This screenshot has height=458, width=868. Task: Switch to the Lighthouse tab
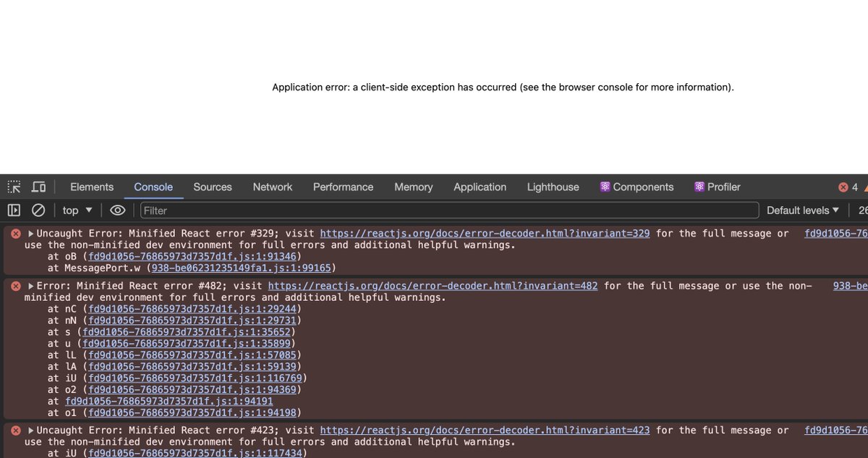click(553, 187)
